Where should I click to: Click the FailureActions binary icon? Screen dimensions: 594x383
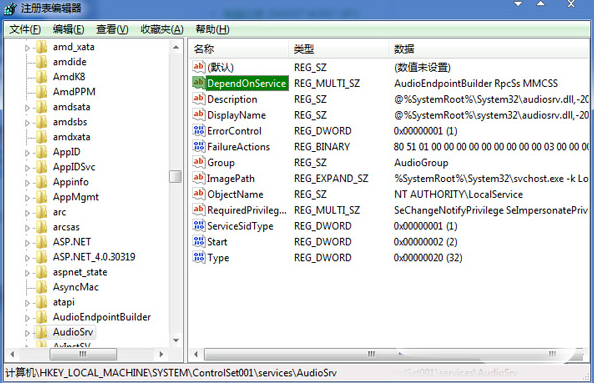coord(199,147)
